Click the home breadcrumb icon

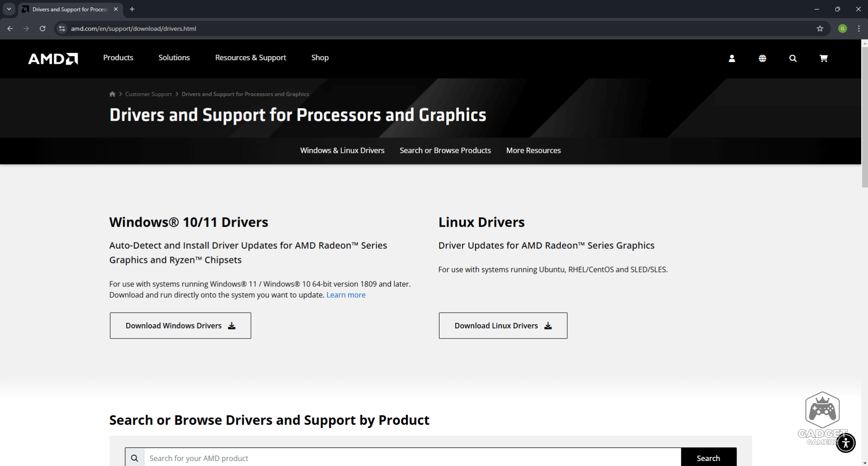(x=112, y=94)
